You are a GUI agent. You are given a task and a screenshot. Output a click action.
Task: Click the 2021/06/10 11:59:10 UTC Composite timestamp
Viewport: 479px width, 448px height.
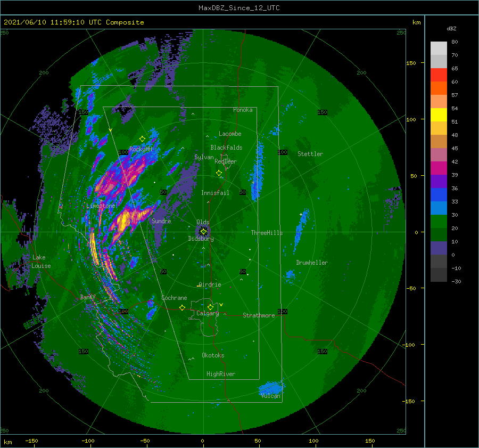point(73,22)
